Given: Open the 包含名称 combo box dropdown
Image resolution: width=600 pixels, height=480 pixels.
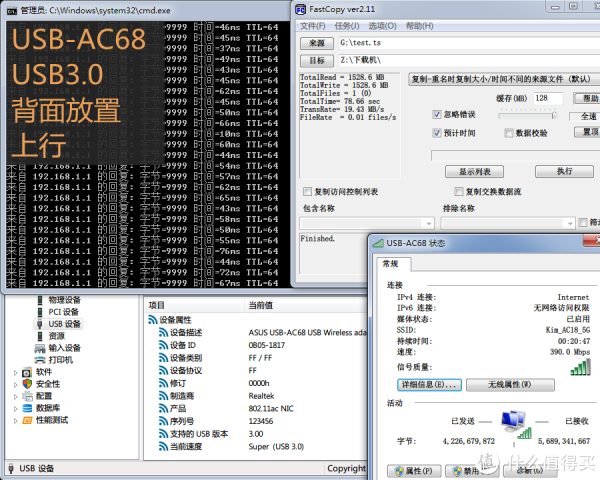Looking at the screenshot, I should click(x=428, y=223).
